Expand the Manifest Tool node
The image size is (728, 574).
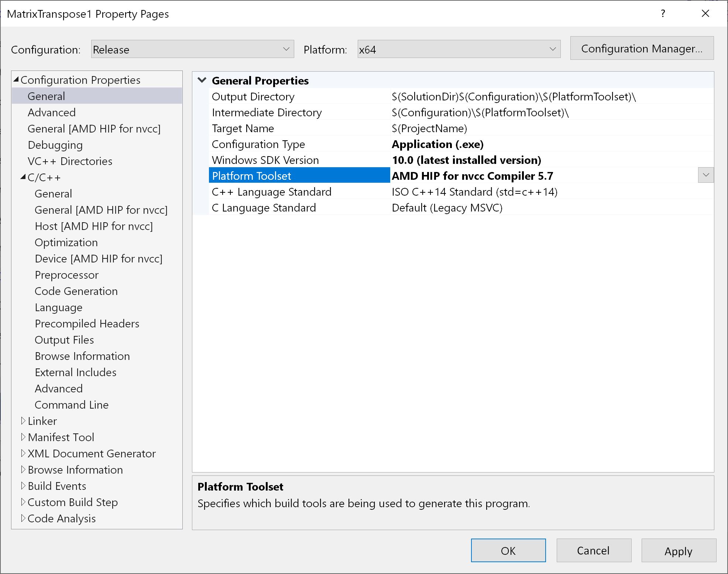pyautogui.click(x=23, y=437)
